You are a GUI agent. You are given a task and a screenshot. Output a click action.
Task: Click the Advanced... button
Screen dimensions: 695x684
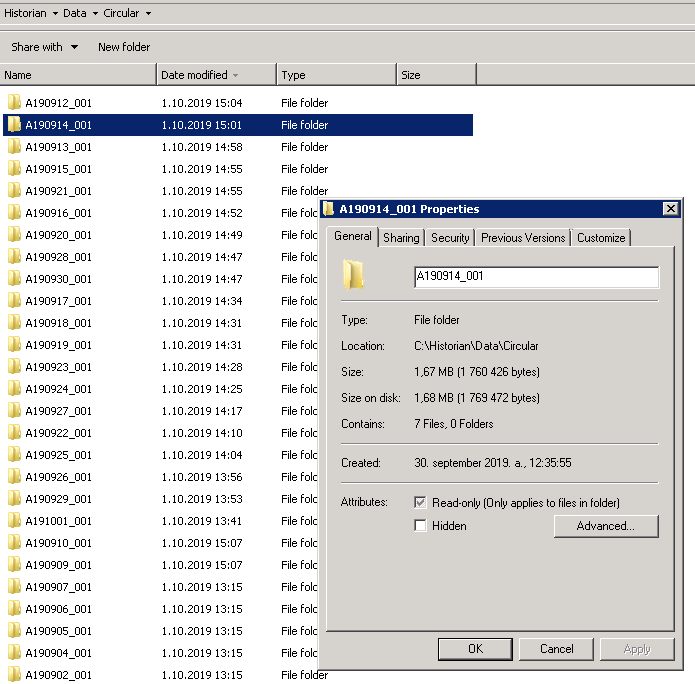coord(606,526)
